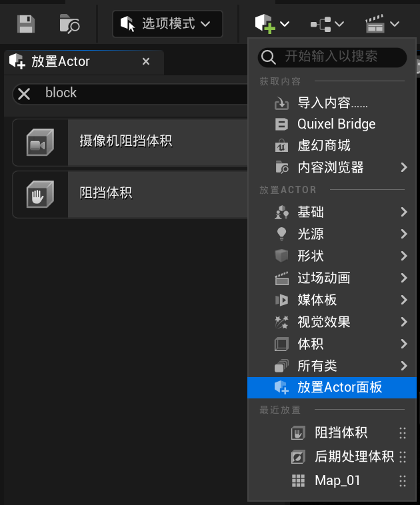Open the cinematics clapperboard toolbar dropdown

(x=382, y=24)
